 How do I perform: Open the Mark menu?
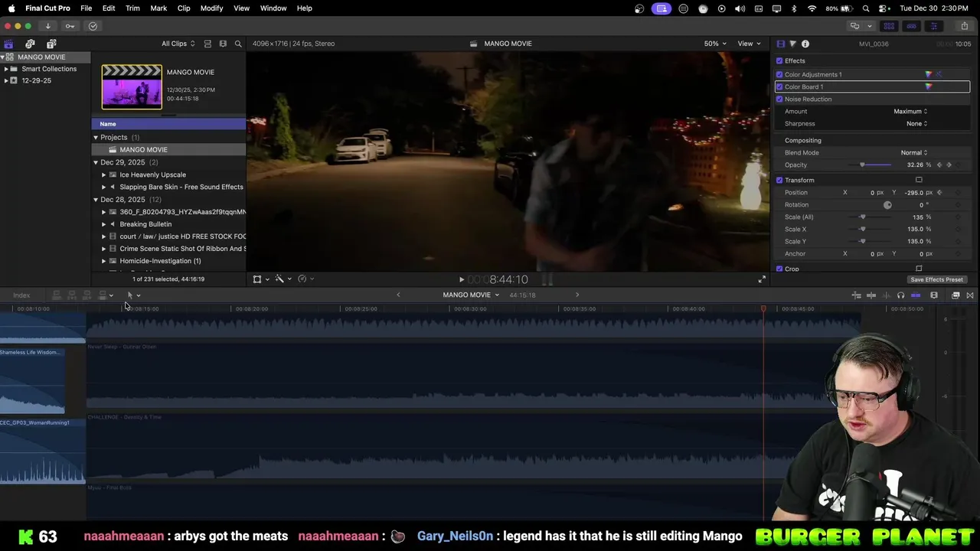[x=158, y=8]
